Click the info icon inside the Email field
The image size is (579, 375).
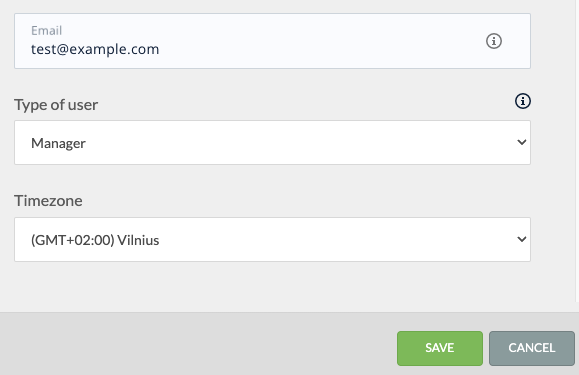click(494, 41)
